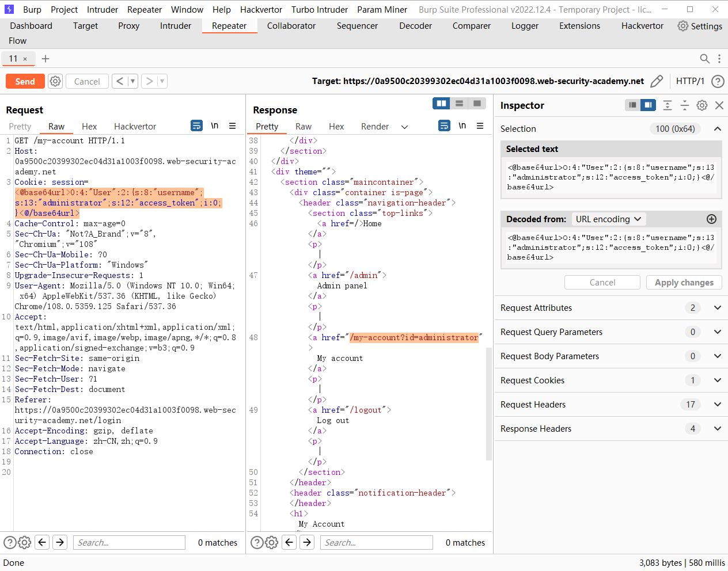Viewport: 728px width, 571px height.
Task: Toggle request non-printable characters \n
Action: click(x=214, y=125)
